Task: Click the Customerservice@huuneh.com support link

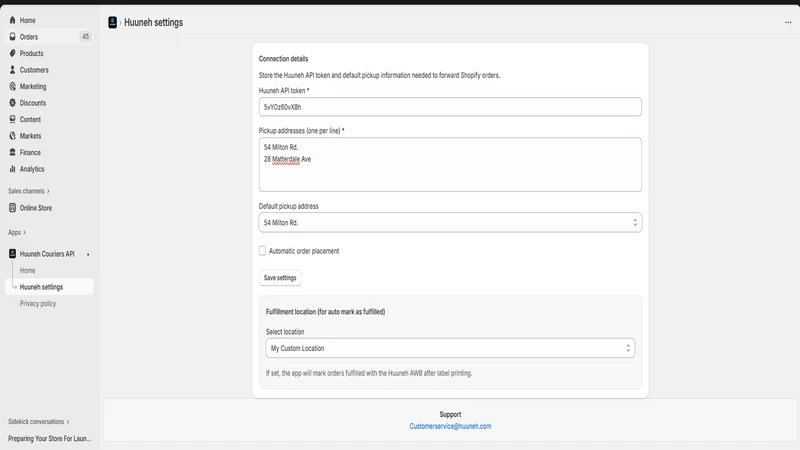Action: (450, 426)
